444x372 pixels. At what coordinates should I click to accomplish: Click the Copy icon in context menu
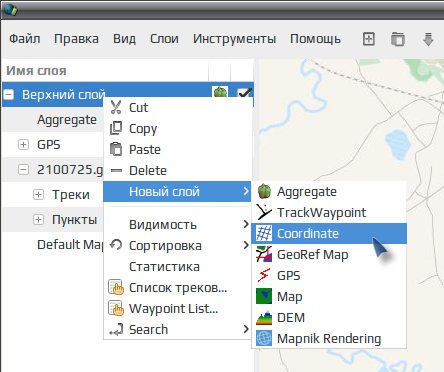coord(116,128)
